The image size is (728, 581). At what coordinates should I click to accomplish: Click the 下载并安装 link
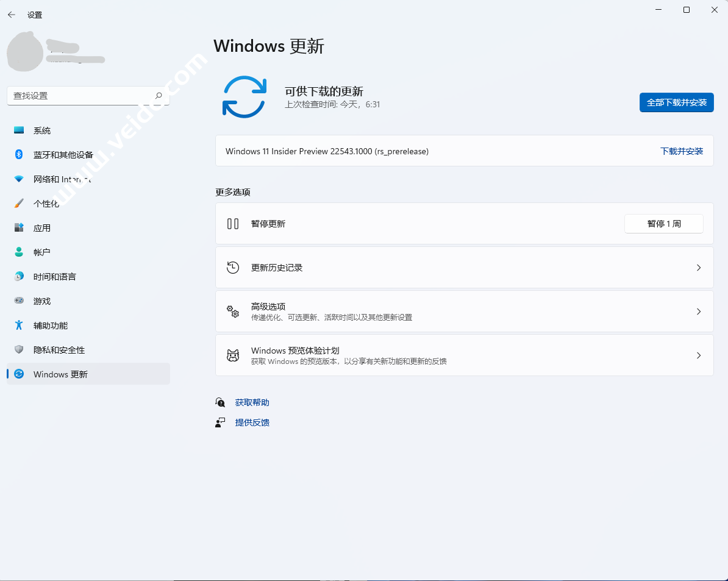(x=682, y=151)
